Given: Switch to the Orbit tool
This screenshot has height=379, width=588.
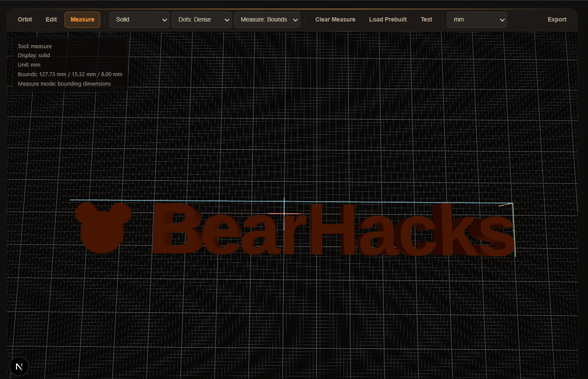Looking at the screenshot, I should click(25, 19).
